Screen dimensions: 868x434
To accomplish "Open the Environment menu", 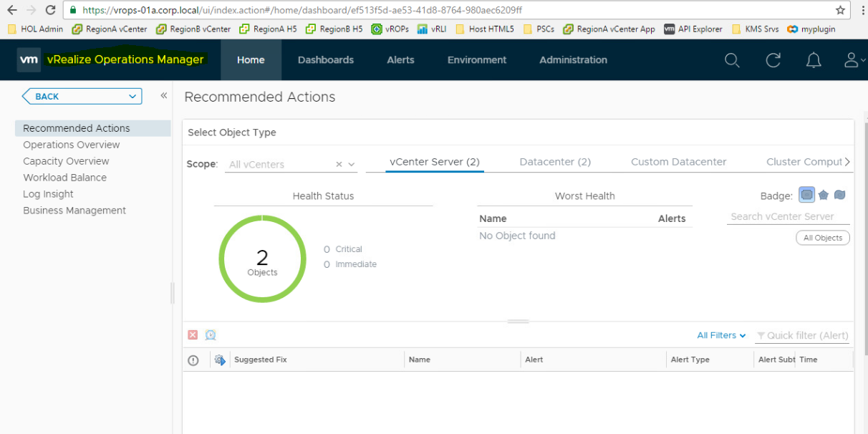I will click(477, 60).
